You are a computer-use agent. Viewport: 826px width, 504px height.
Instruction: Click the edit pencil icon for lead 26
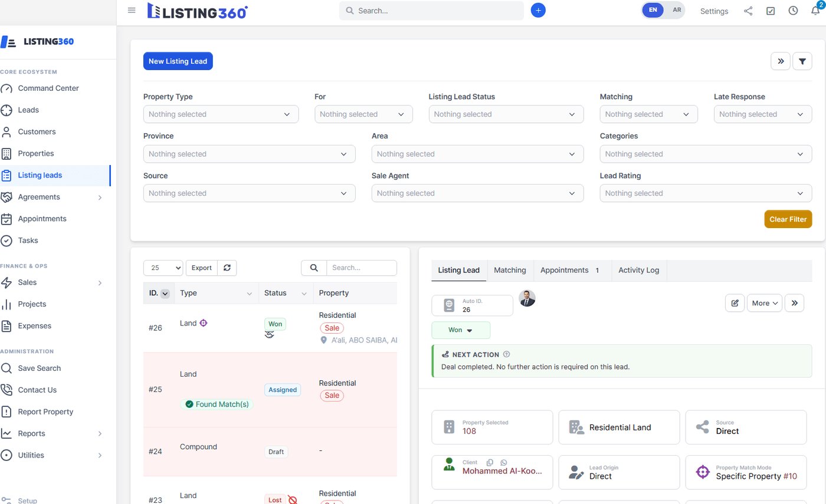tap(735, 303)
